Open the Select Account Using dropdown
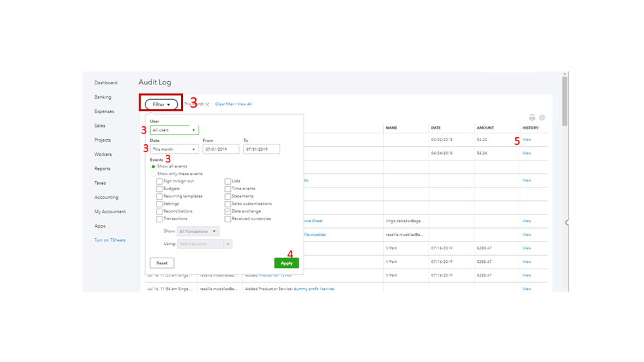Viewport: 644px width, 362px height. coord(204,244)
